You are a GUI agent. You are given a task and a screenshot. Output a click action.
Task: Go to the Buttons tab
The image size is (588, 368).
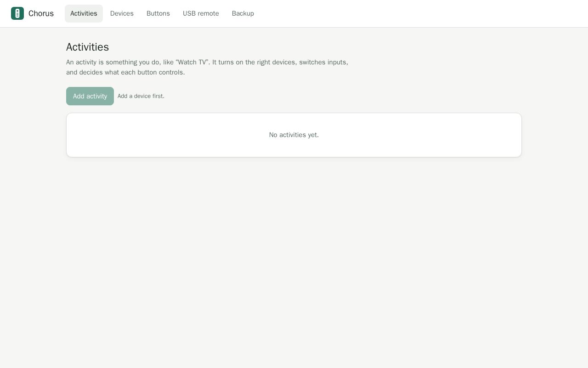pos(158,13)
